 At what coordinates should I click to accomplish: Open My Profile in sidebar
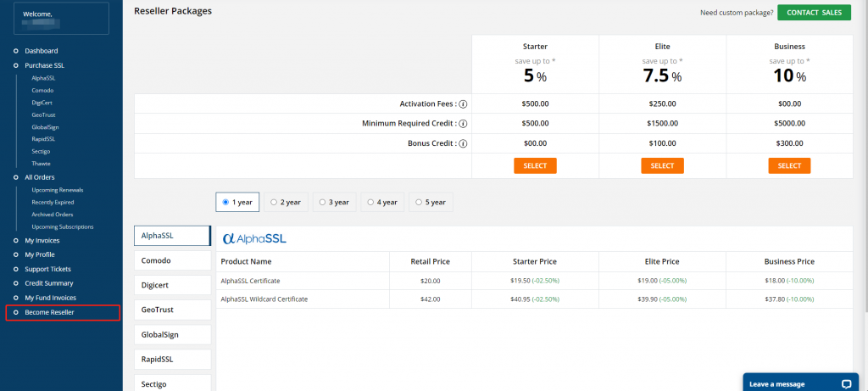pos(40,254)
